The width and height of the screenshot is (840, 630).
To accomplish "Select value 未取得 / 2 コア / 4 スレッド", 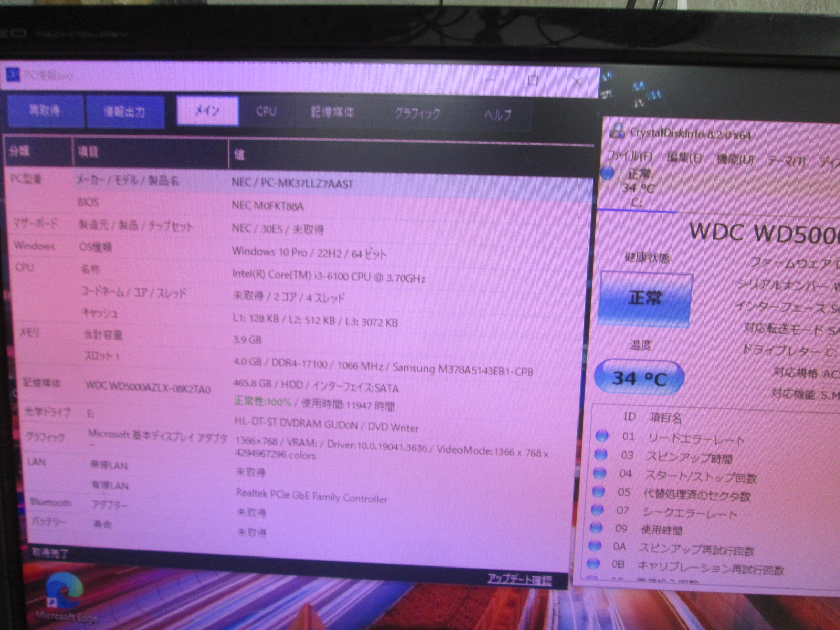I will (x=289, y=297).
